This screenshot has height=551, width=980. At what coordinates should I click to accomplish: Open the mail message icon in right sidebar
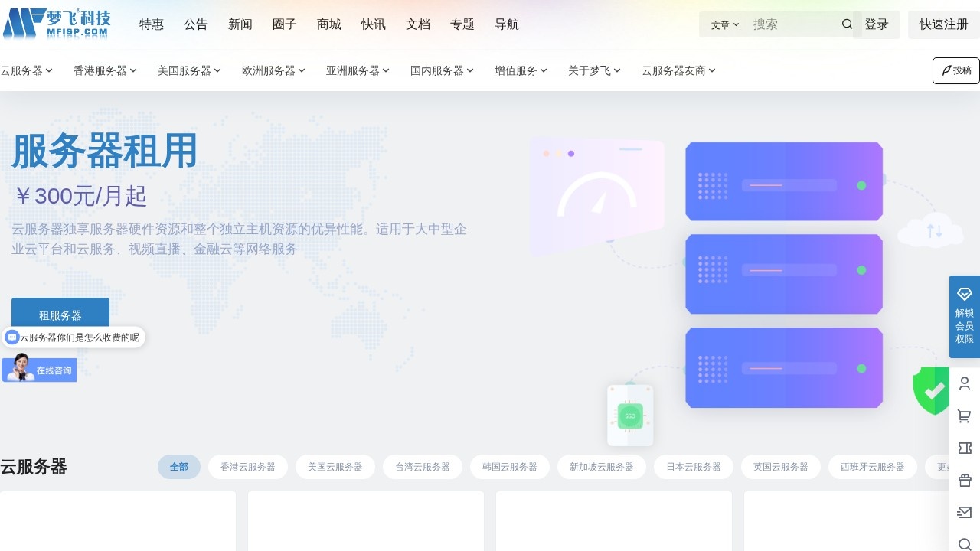pos(964,512)
